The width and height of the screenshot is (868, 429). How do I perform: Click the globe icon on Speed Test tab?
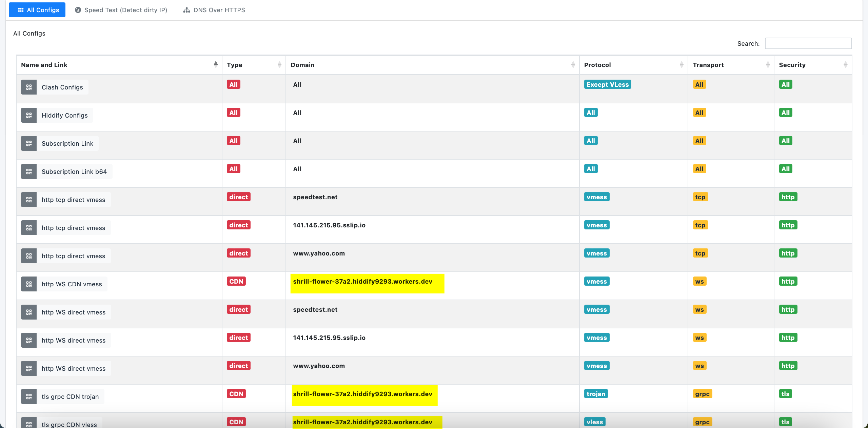[78, 10]
